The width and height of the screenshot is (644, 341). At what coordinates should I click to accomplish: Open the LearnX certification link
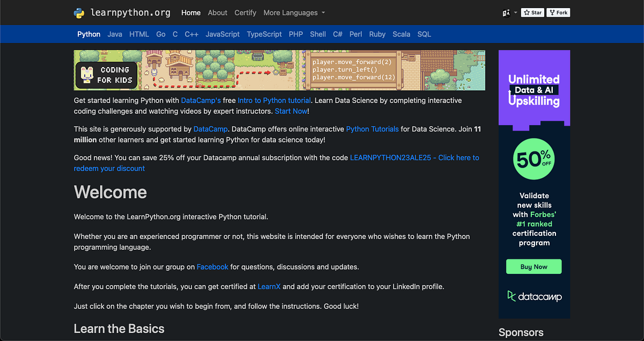[269, 286]
